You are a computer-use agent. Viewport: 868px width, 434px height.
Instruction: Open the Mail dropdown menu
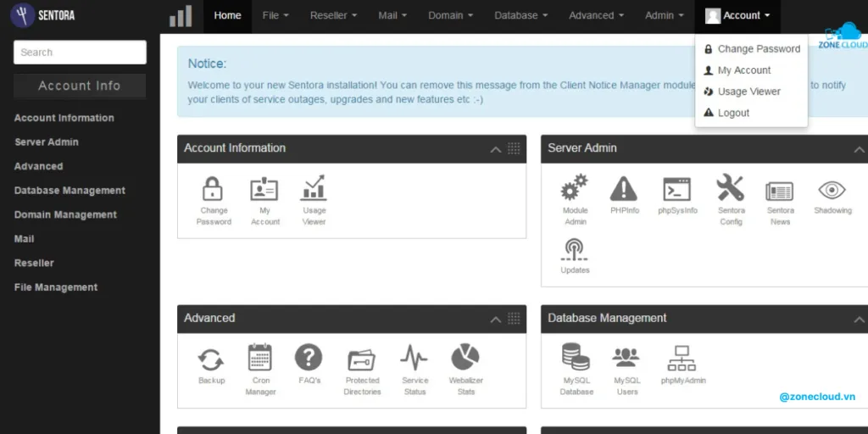393,15
